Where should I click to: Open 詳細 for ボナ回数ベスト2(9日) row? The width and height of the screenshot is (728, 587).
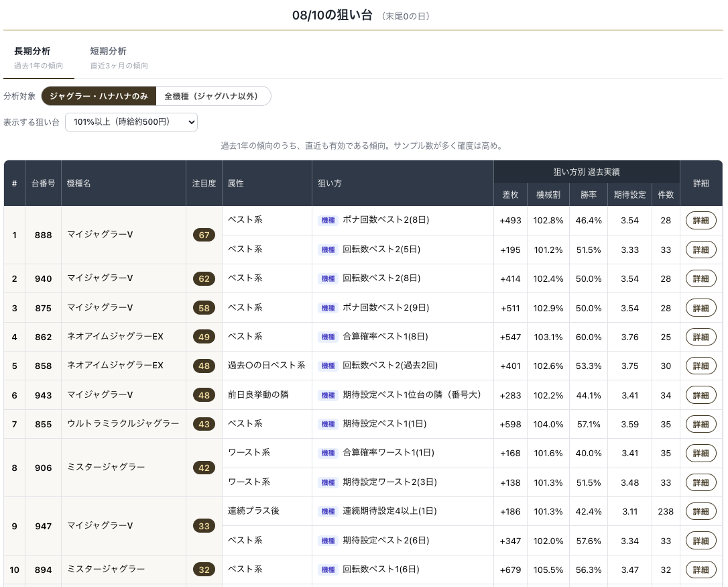click(701, 308)
